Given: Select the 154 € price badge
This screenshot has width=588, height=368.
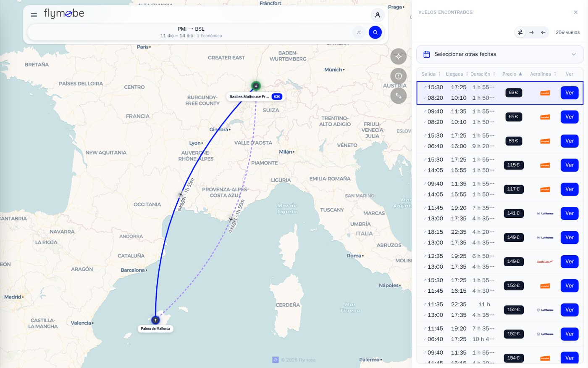Looking at the screenshot, I should point(513,358).
